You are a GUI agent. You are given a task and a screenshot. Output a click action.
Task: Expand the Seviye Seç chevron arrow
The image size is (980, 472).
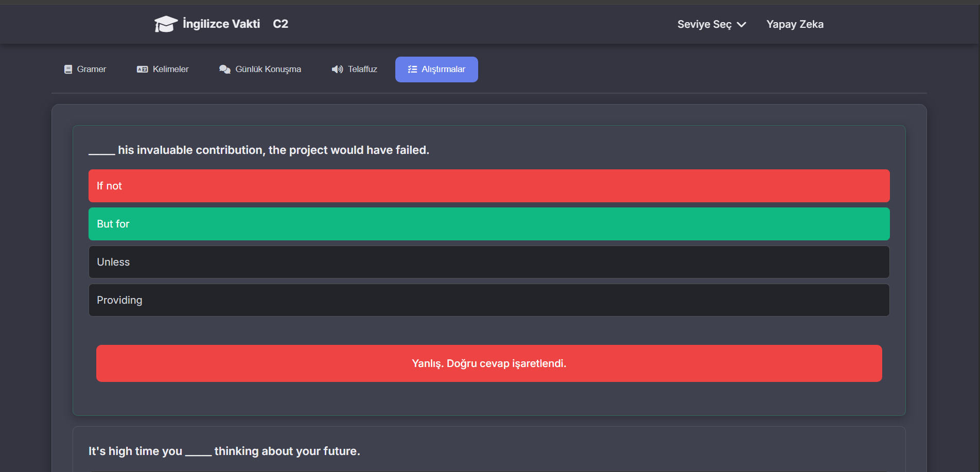point(742,25)
